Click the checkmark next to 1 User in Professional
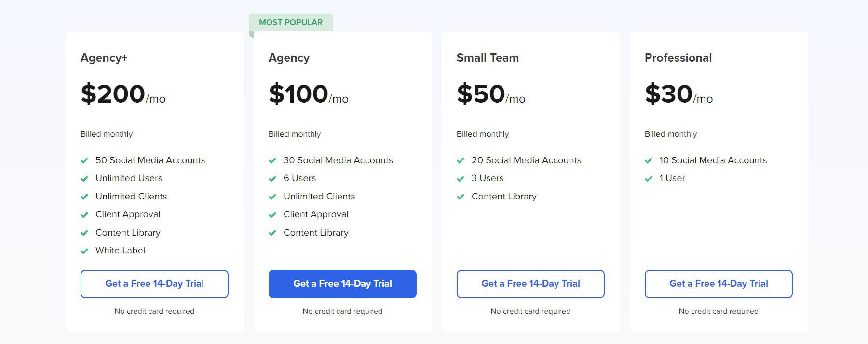 click(x=649, y=178)
